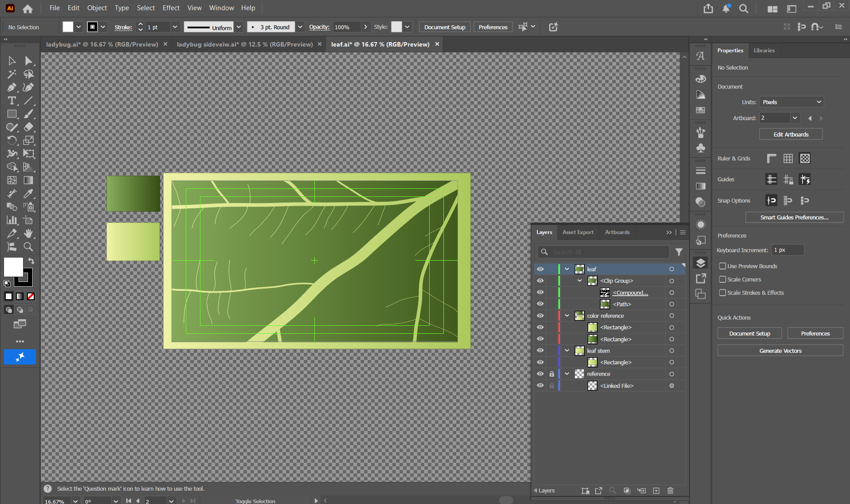Open Layers panel filter icon

(679, 252)
